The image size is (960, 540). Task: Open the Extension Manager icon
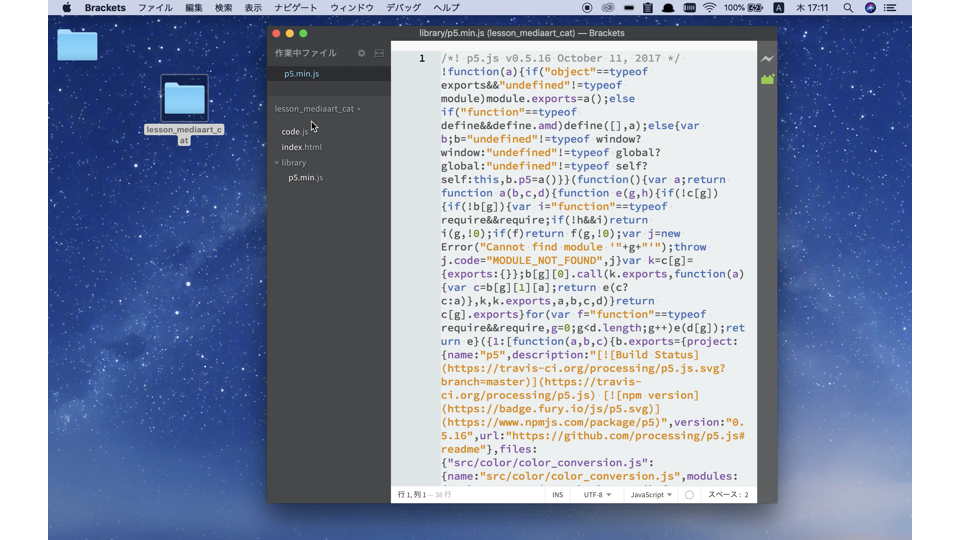click(767, 79)
